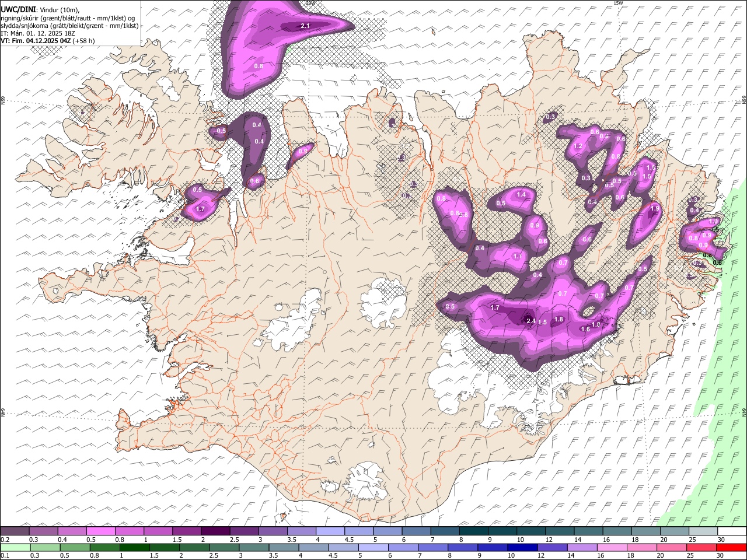Click dark green swatch between 1 and 1.5, lower legend

click(136, 548)
